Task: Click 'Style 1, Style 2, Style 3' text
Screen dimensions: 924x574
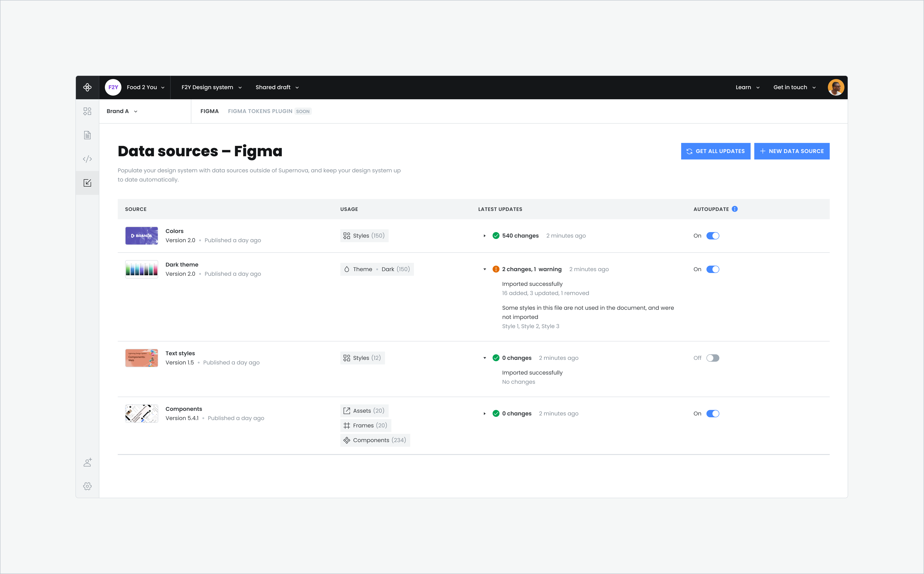Action: [530, 326]
